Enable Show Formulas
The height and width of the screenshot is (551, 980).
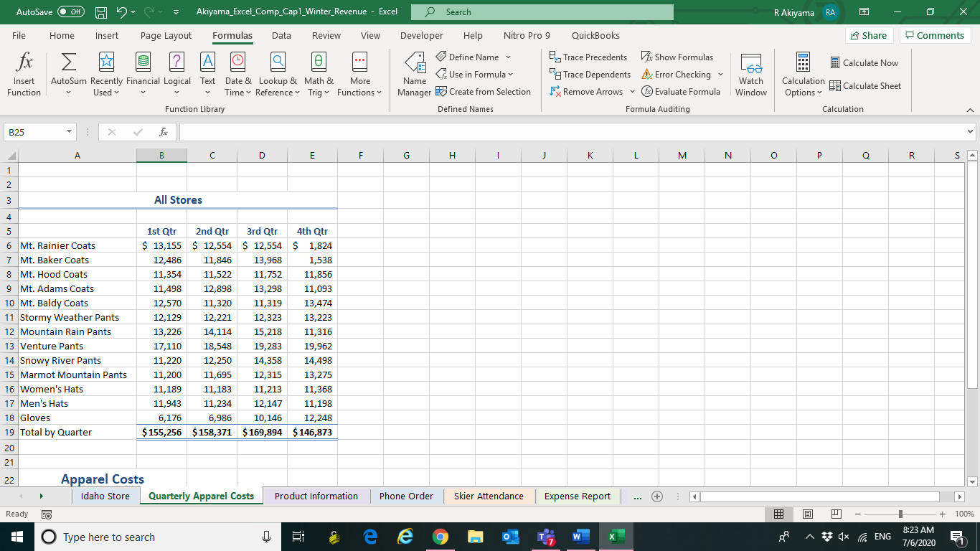[x=677, y=57]
